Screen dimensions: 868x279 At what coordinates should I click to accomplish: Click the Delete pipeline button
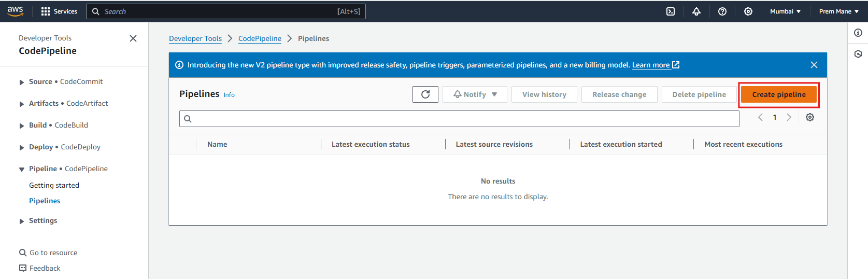coord(699,94)
